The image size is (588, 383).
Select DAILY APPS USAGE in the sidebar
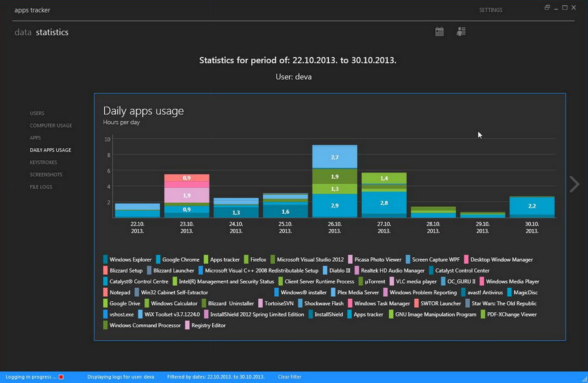coord(50,150)
